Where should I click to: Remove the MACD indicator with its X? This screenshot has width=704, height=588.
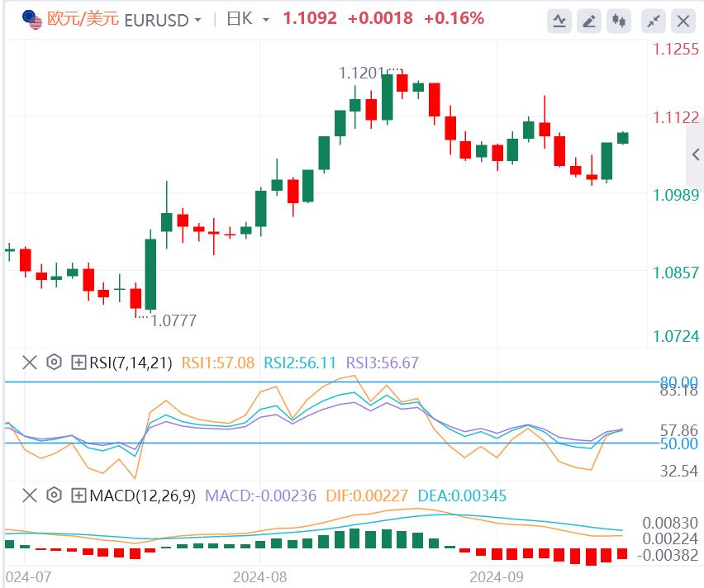tap(30, 496)
